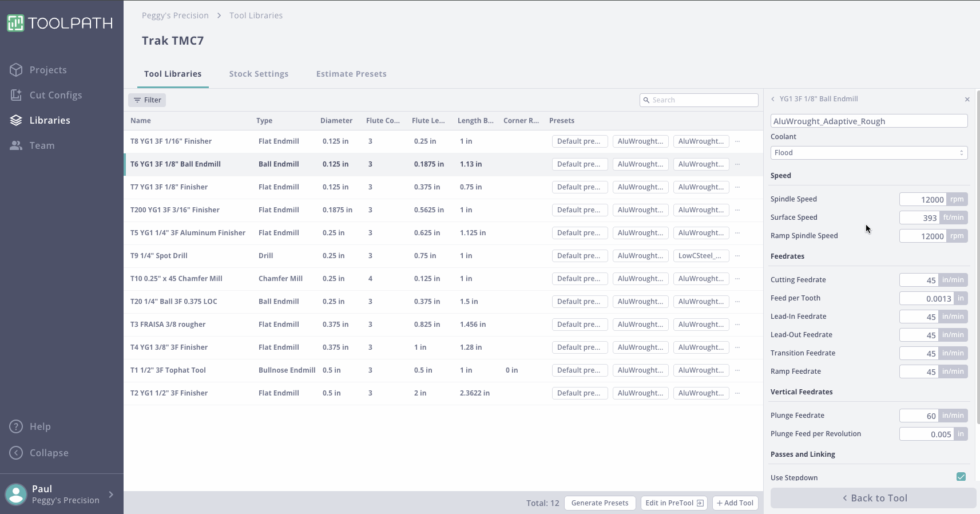Open Libraries via its stack icon
Image resolution: width=980 pixels, height=514 pixels.
[16, 120]
